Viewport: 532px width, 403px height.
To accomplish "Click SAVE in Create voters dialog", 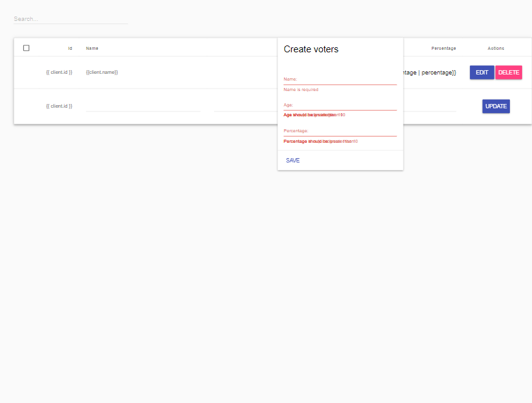I will [x=293, y=160].
